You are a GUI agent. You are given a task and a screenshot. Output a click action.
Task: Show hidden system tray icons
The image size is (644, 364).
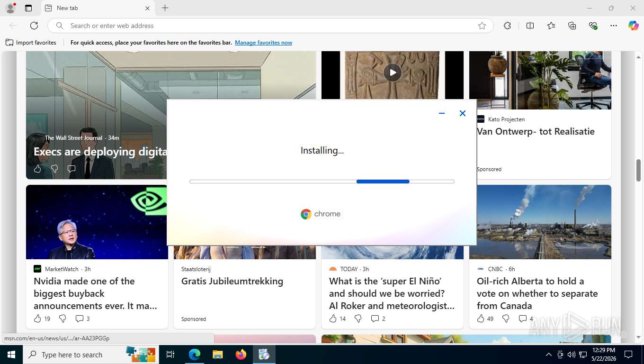click(549, 355)
